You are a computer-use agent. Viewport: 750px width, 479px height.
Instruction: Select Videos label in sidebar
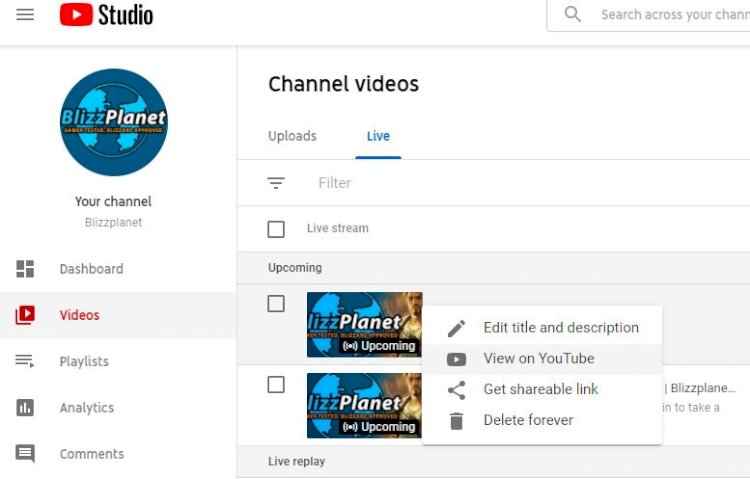tap(79, 315)
